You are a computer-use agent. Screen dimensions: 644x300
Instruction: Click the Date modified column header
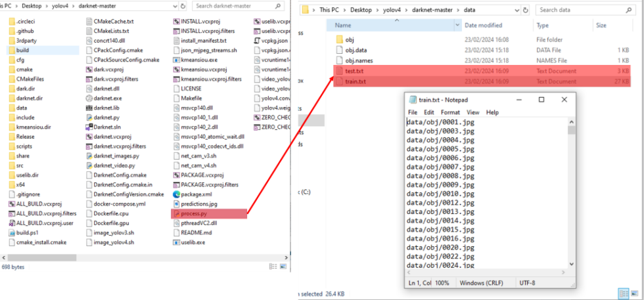(484, 25)
